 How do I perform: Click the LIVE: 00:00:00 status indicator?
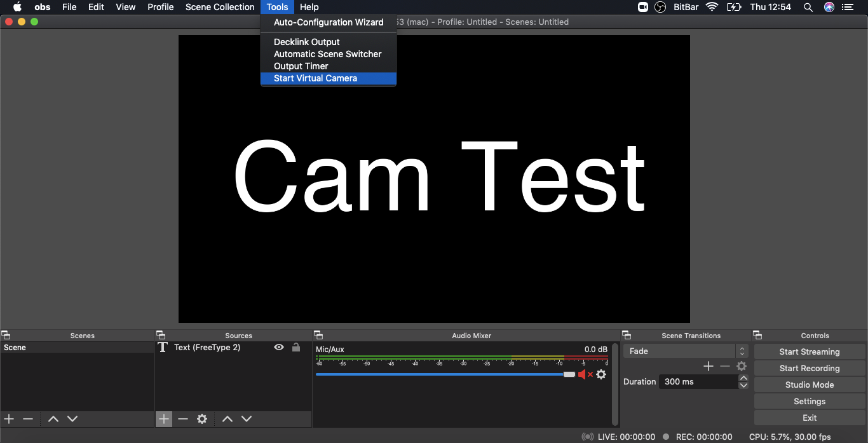[618, 437]
